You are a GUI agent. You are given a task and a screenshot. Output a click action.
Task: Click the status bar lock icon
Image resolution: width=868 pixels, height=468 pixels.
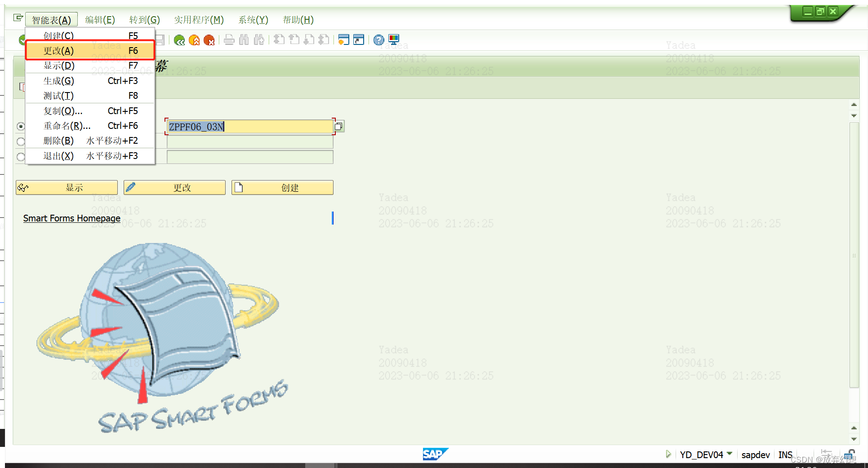[x=850, y=455]
